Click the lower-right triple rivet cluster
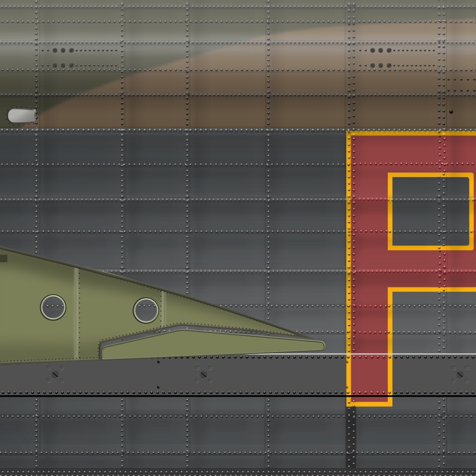The image size is (476, 476). tap(381, 66)
